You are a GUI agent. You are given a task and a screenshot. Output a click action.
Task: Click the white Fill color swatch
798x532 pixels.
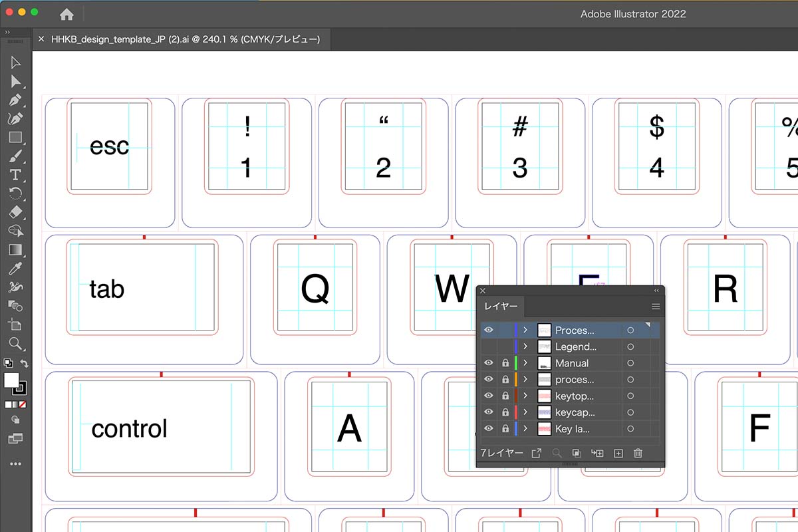[x=11, y=380]
